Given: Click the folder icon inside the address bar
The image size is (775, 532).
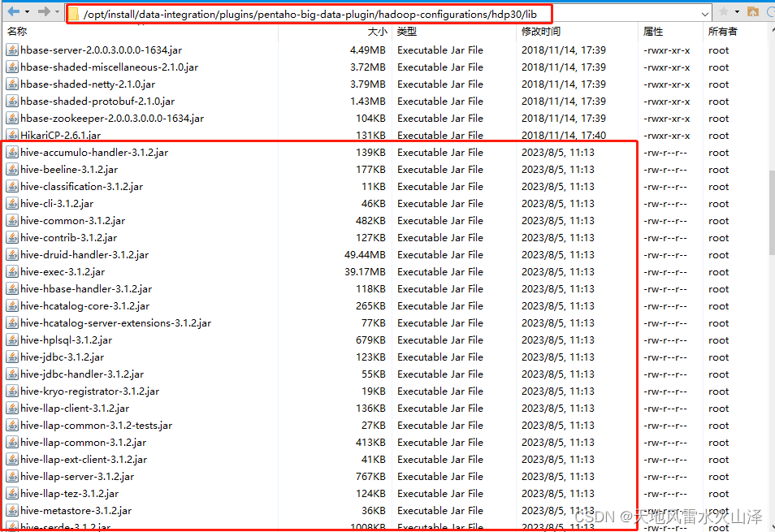Looking at the screenshot, I should click(x=76, y=13).
